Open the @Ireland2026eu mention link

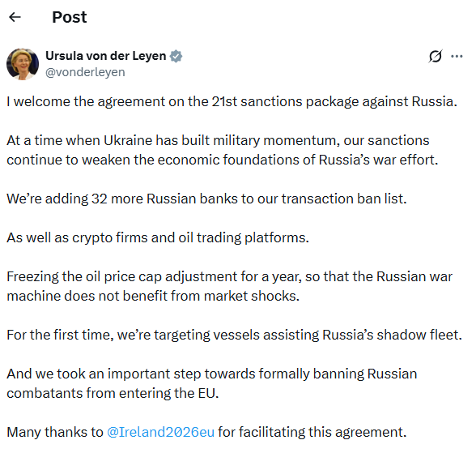click(x=160, y=432)
